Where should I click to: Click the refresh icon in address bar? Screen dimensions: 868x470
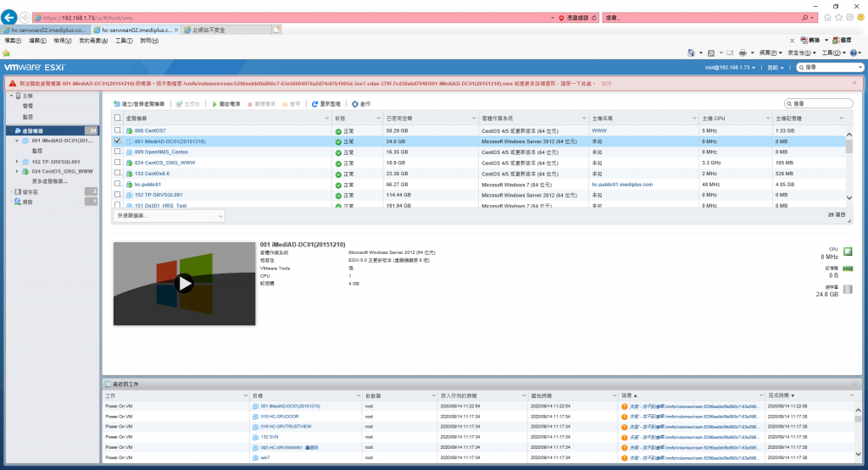[x=594, y=18]
